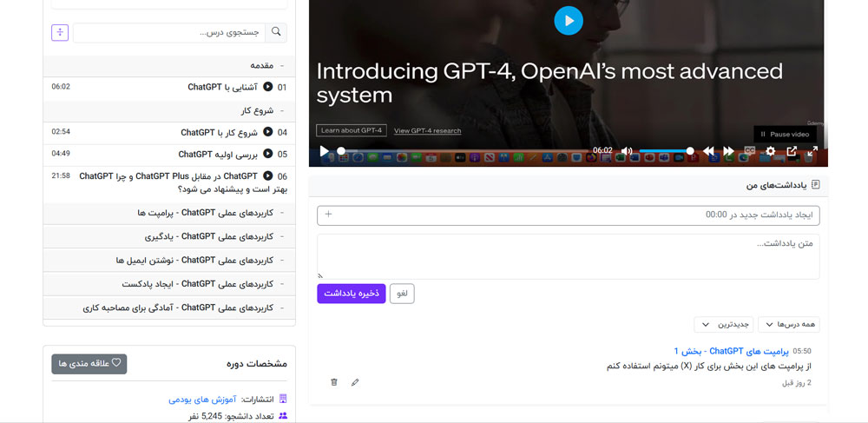Click the blue volume slider
The width and height of the screenshot is (868, 423).
666,150
